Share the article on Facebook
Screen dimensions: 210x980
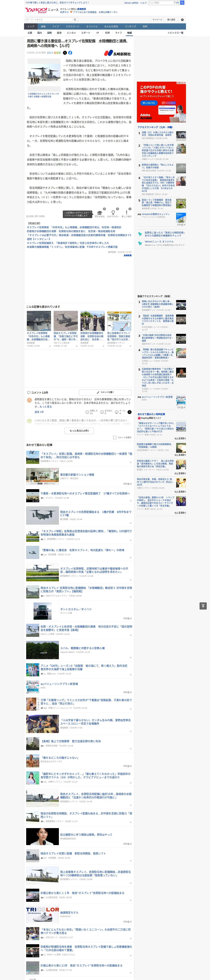click(x=70, y=53)
